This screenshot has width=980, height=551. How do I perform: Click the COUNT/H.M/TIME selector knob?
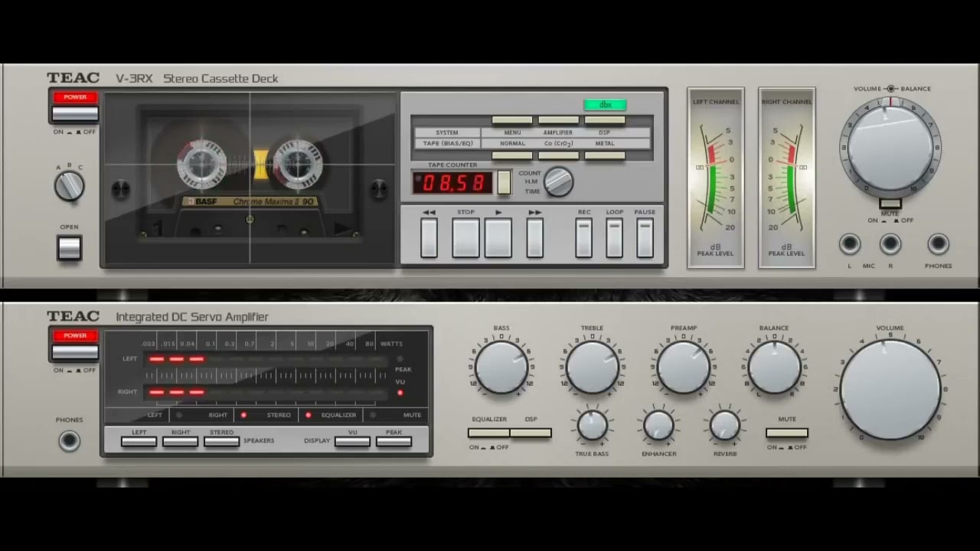[x=558, y=181]
